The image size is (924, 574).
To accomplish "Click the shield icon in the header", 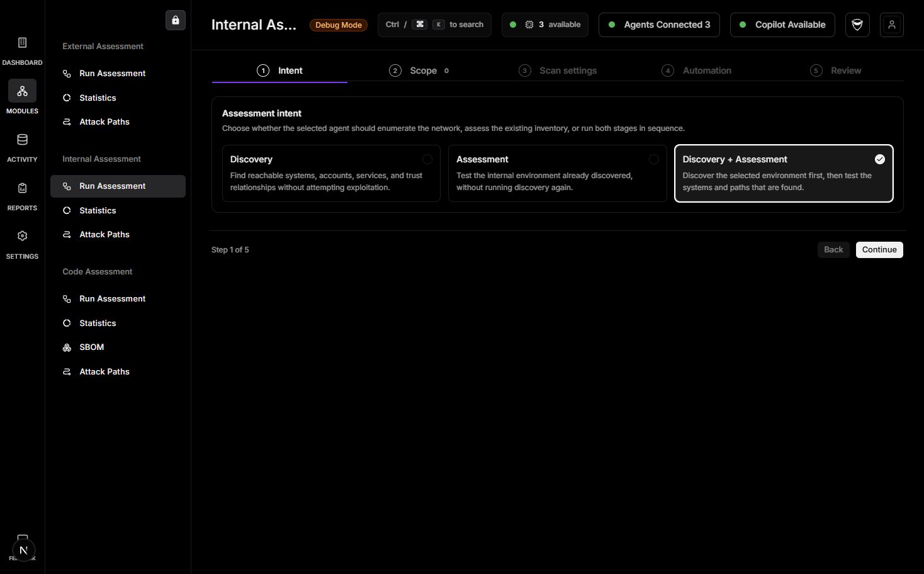I will coord(857,25).
